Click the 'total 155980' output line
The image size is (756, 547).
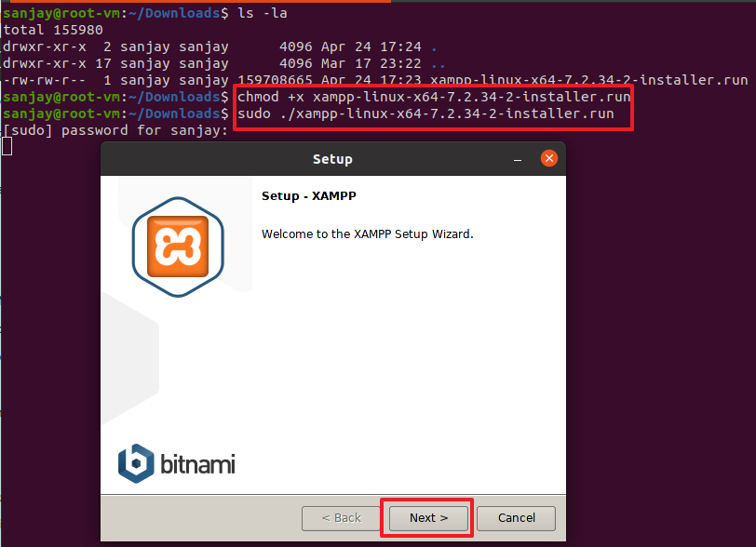(x=52, y=30)
